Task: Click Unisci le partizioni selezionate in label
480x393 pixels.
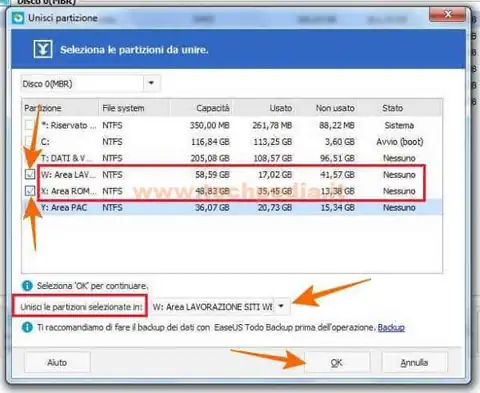Action: click(x=81, y=307)
